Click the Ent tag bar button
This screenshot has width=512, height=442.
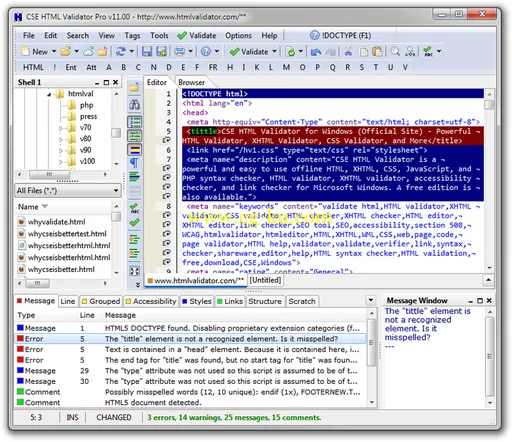tap(71, 67)
